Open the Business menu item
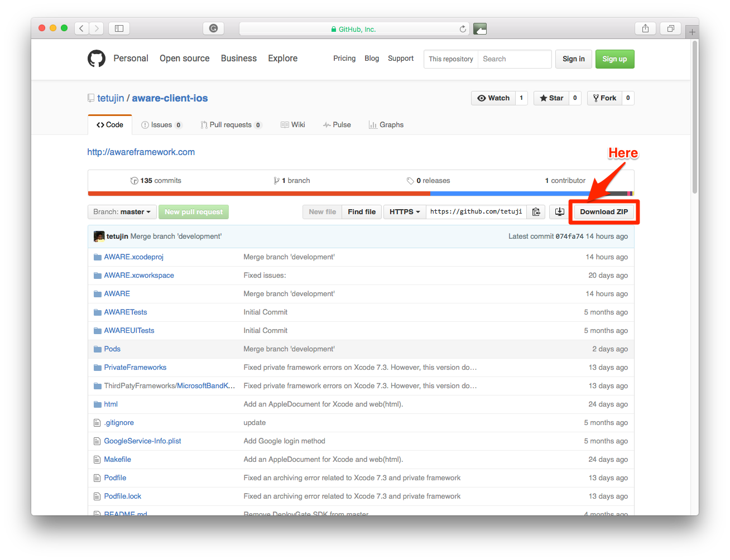The width and height of the screenshot is (730, 560). tap(239, 59)
